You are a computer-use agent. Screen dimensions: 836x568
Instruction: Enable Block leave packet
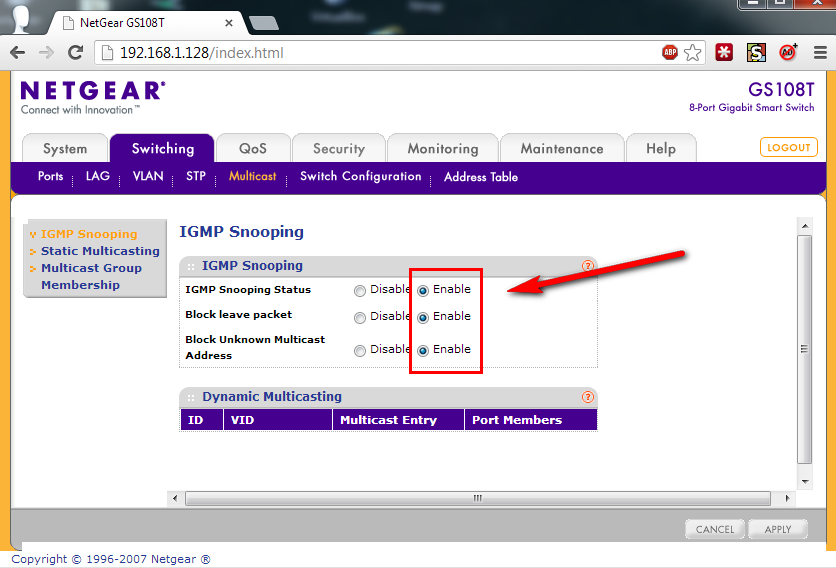click(x=423, y=318)
